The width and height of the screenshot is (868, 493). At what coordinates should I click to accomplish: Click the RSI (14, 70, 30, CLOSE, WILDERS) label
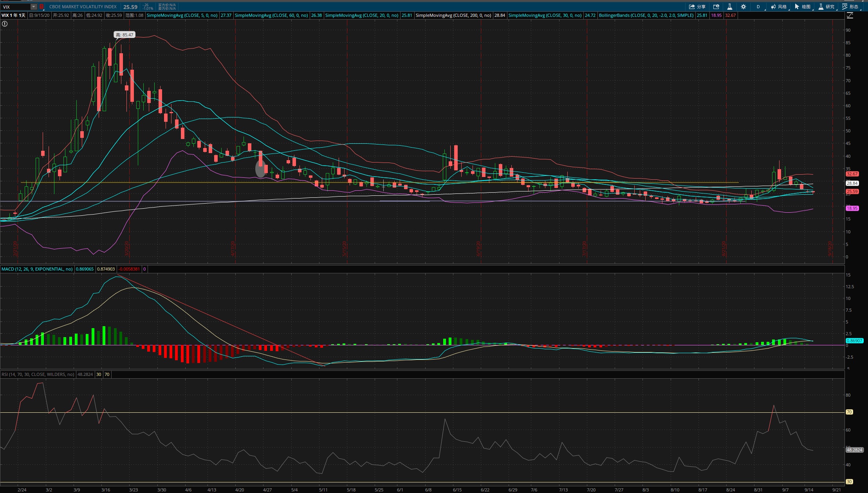pyautogui.click(x=38, y=374)
